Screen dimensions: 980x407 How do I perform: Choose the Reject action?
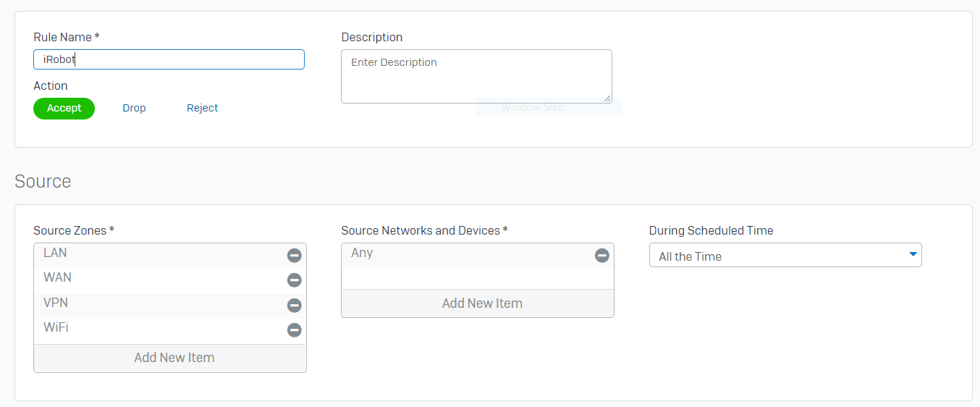coord(202,108)
